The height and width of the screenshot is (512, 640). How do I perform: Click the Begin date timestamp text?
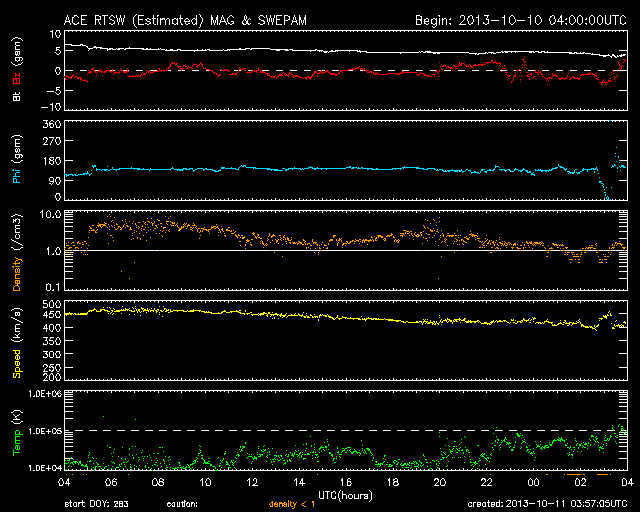coord(518,19)
